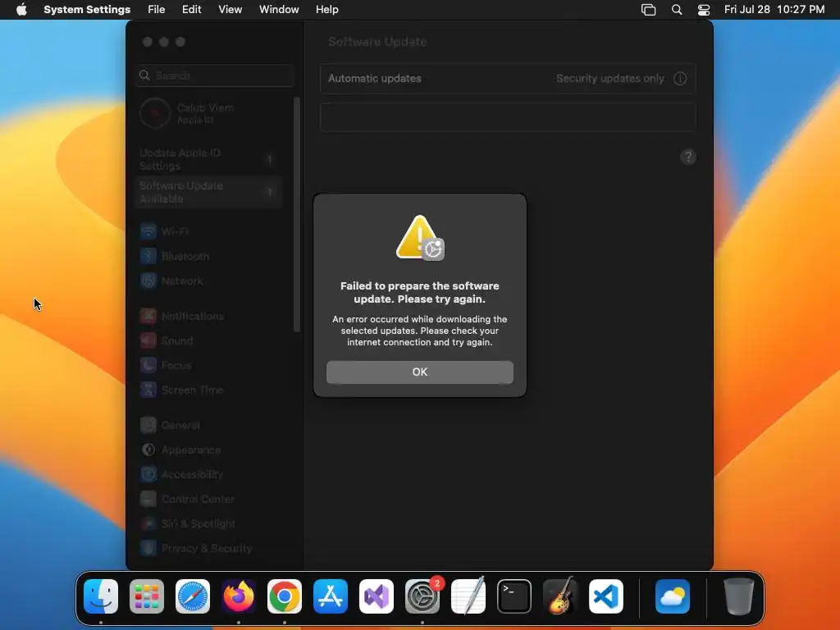Click the Stage Manager menu bar icon
Screen dimensions: 840x630
(x=648, y=10)
